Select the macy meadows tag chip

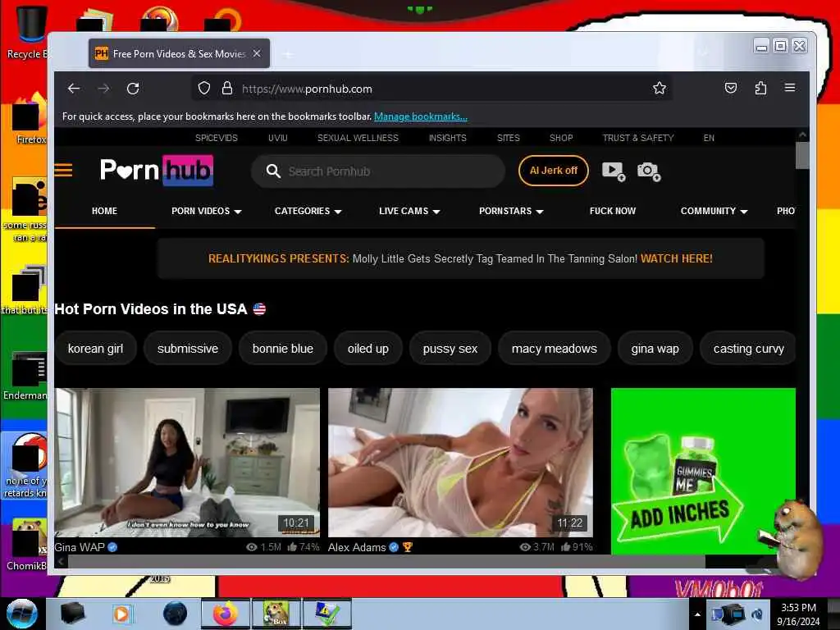[554, 349]
